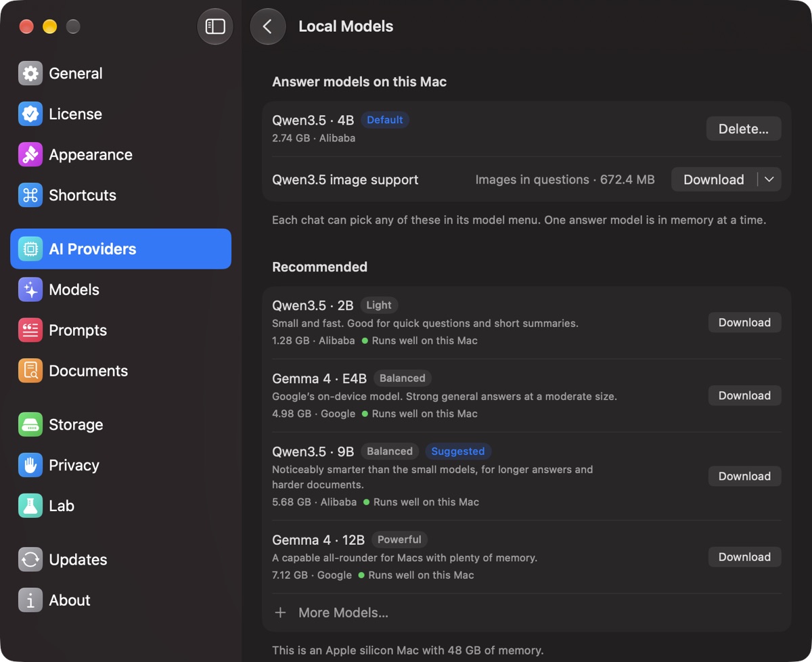
Task: Download Qwen3.5 image support
Action: [714, 179]
